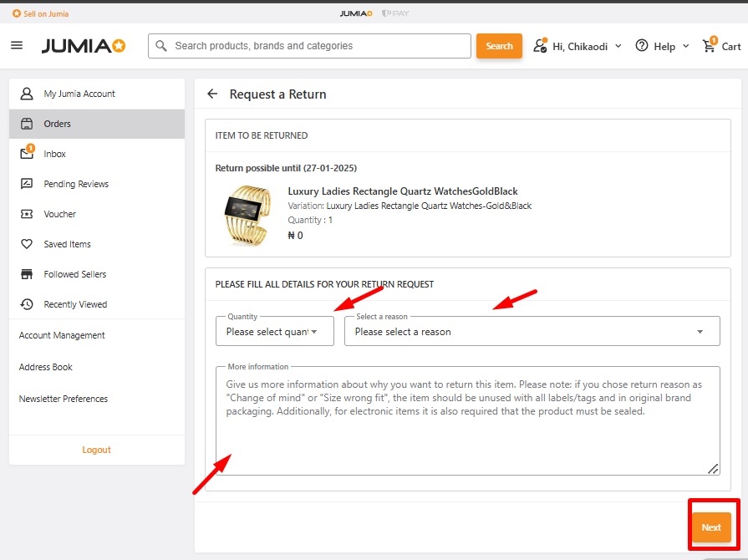Expand the Help dropdown menu
Viewport: 748px width, 560px height.
pos(662,46)
